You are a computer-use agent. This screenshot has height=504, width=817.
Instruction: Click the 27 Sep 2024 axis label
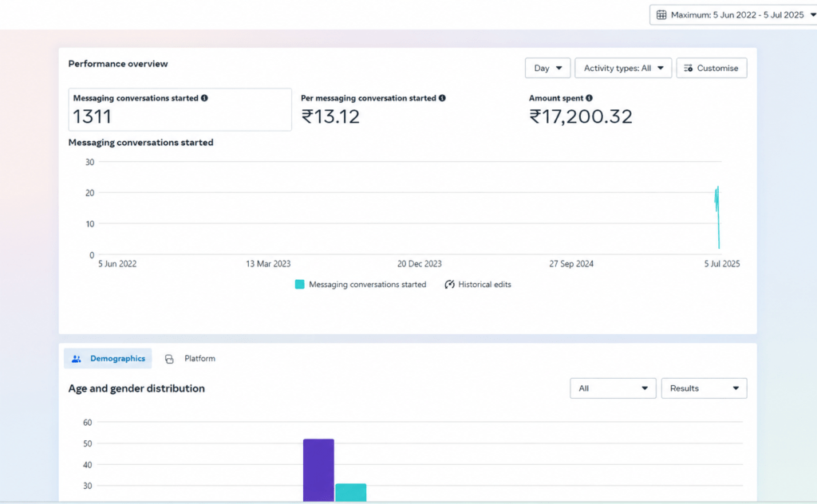571,264
